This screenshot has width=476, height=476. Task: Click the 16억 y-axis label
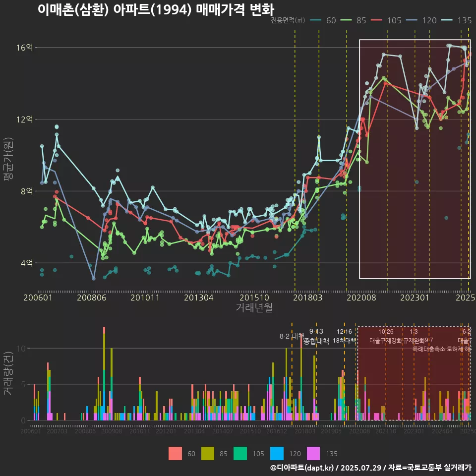[x=25, y=48]
